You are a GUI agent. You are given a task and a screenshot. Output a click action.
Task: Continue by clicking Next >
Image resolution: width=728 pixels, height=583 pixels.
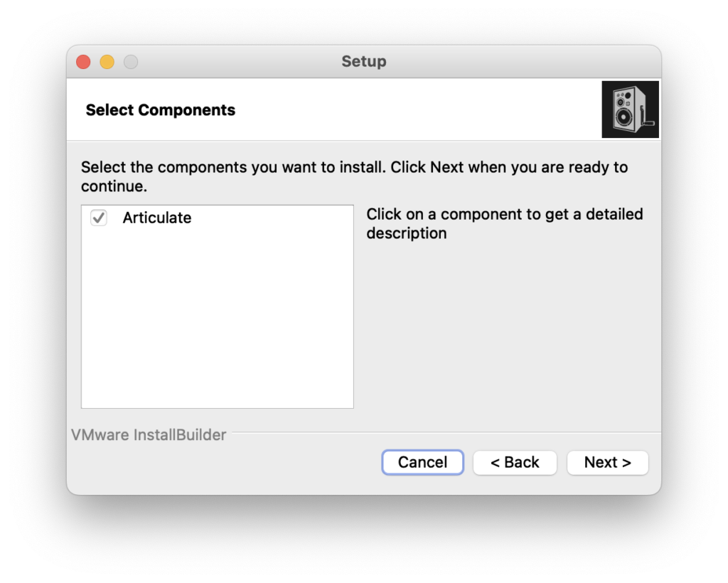[607, 462]
